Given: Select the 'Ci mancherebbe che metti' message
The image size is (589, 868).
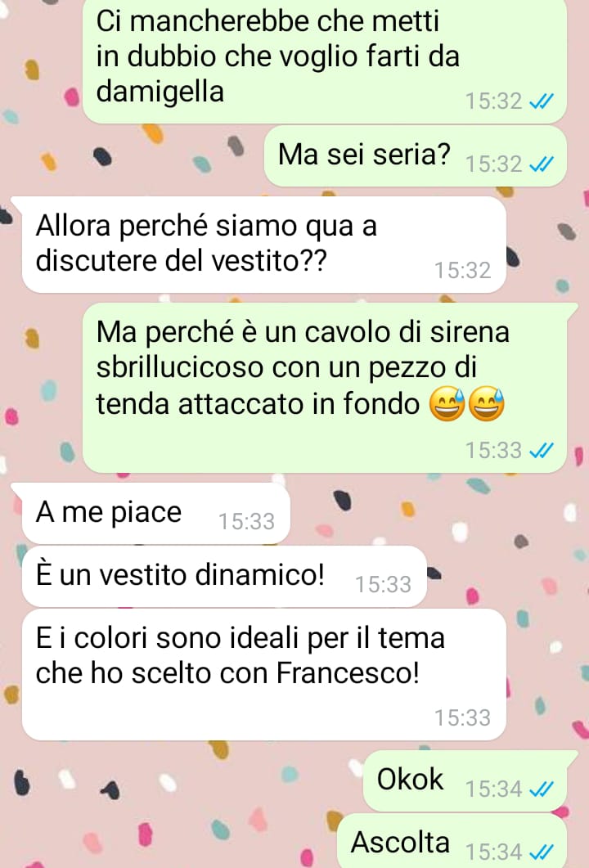Looking at the screenshot, I should point(325,60).
